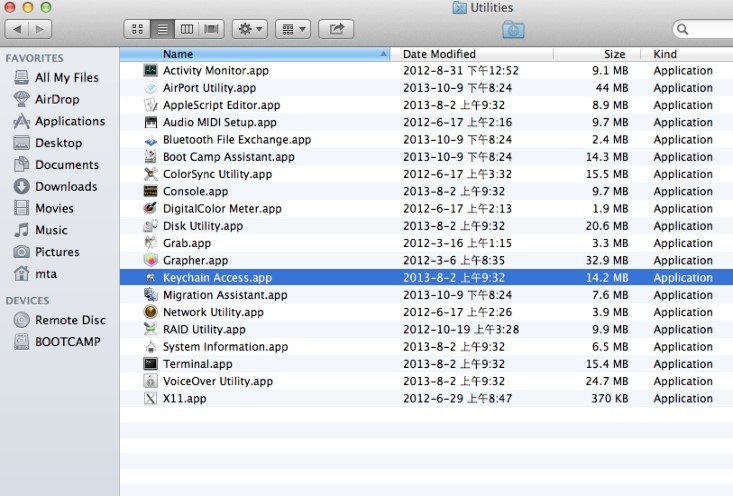Click the Console.app icon
The width and height of the screenshot is (733, 496).
[x=151, y=192]
